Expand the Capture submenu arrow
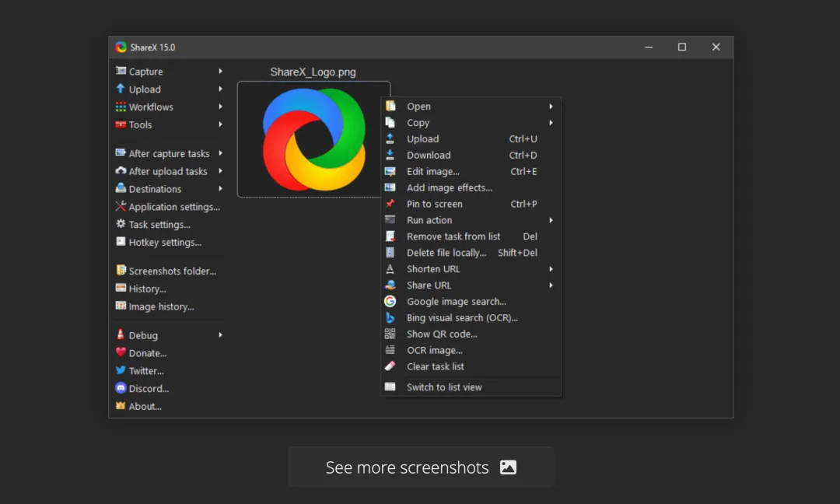The image size is (840, 504). (220, 71)
